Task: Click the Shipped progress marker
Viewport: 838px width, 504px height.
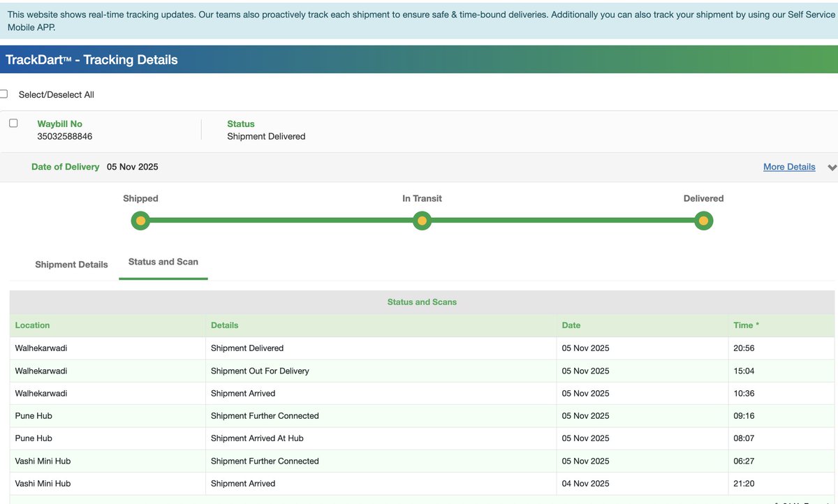Action: [x=140, y=221]
